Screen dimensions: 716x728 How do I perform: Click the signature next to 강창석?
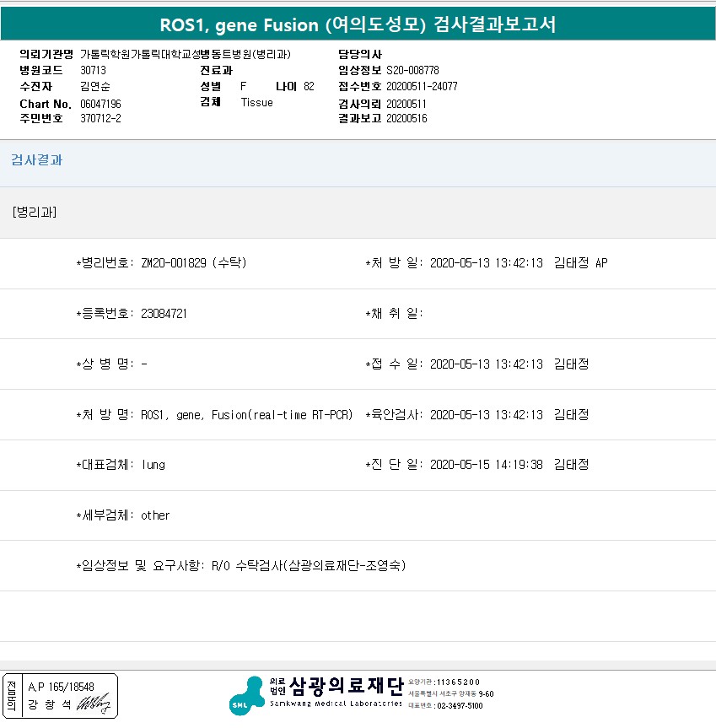pyautogui.click(x=93, y=705)
